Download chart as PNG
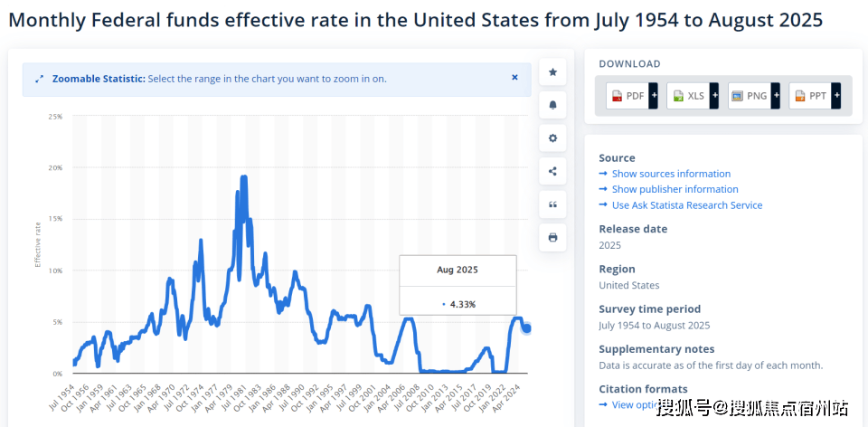 (749, 96)
